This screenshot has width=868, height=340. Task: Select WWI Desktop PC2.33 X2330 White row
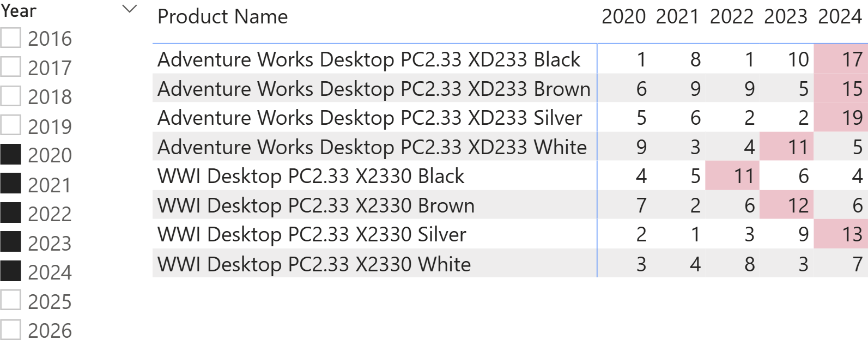click(x=314, y=264)
